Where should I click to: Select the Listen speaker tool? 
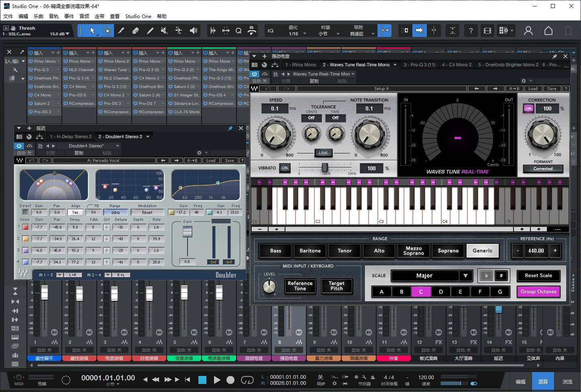coord(194,31)
